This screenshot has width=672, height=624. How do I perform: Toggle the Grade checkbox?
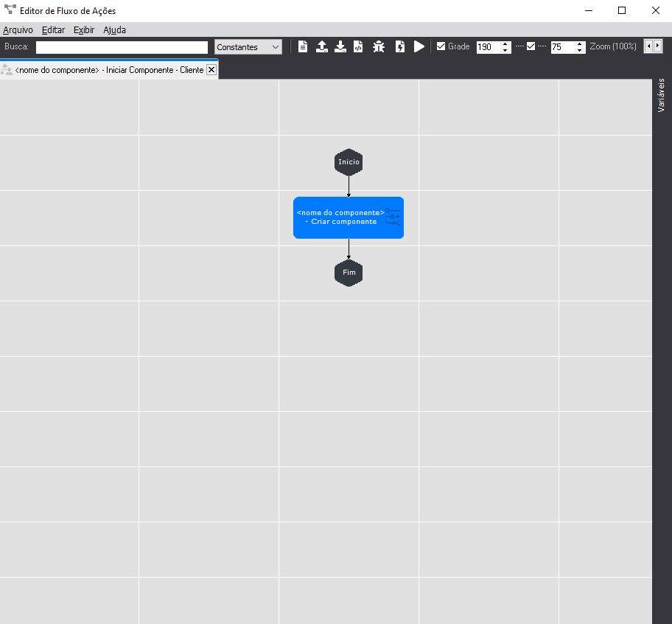(x=441, y=46)
